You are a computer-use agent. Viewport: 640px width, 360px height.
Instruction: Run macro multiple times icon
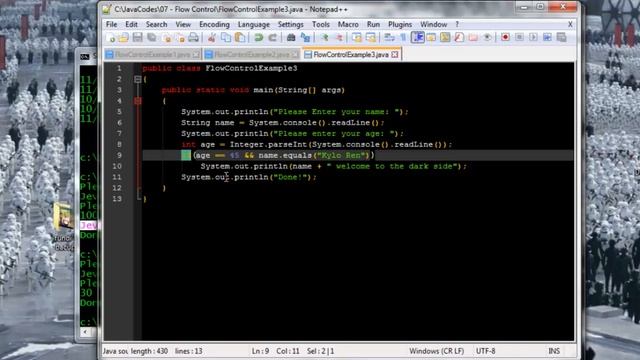[547, 38]
